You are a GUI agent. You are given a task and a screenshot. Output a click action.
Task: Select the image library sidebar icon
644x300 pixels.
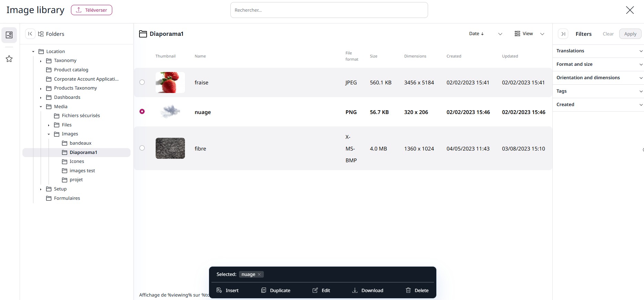(9, 35)
